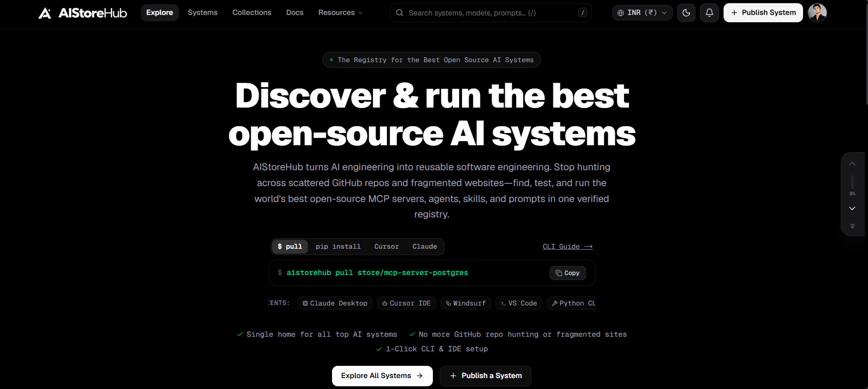The width and height of the screenshot is (868, 389).
Task: Click the arrow icon in Explore All Systems
Action: coord(420,376)
